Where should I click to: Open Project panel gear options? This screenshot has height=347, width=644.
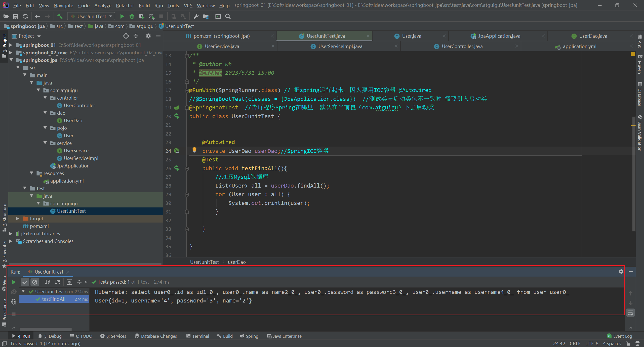click(148, 36)
